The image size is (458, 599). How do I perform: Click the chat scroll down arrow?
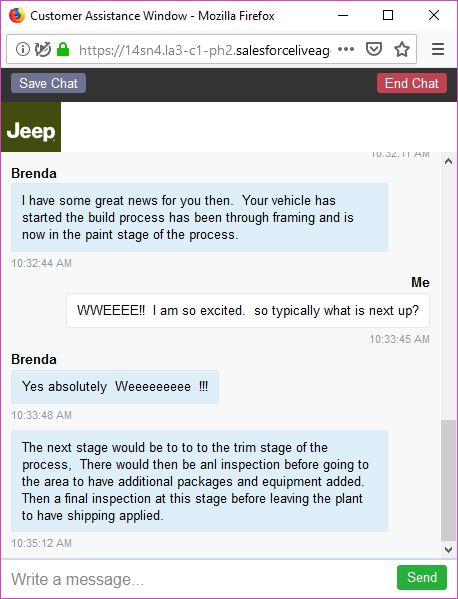(448, 550)
